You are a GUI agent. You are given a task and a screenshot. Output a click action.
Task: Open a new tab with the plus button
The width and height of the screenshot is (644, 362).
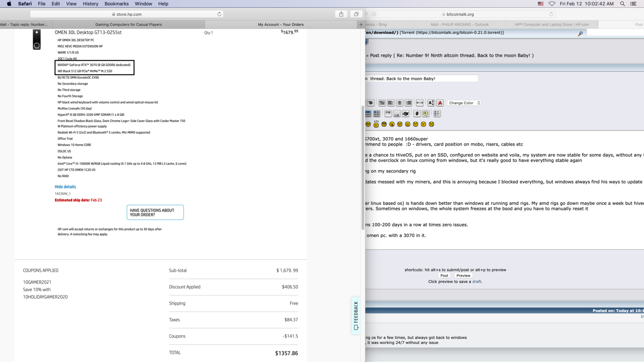tap(361, 25)
